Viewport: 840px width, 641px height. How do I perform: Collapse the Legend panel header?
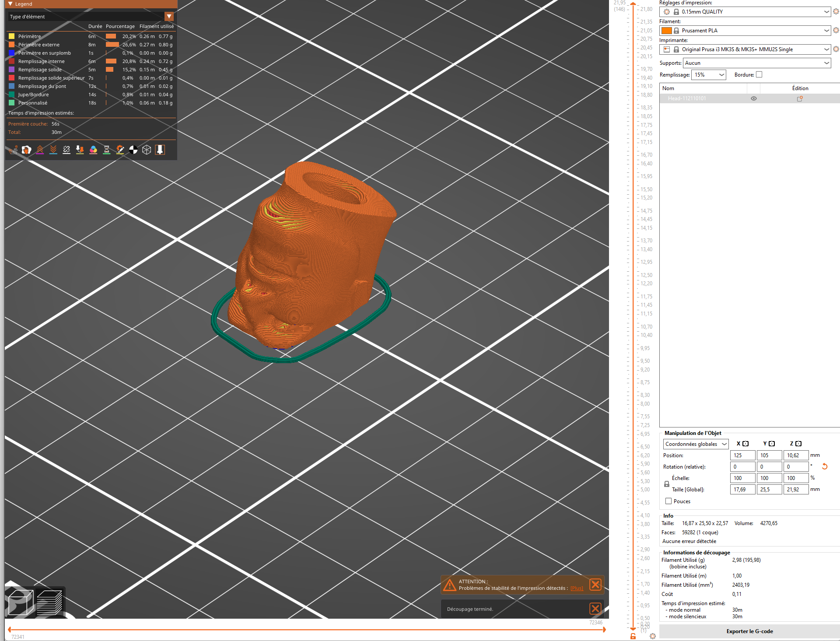(x=10, y=4)
